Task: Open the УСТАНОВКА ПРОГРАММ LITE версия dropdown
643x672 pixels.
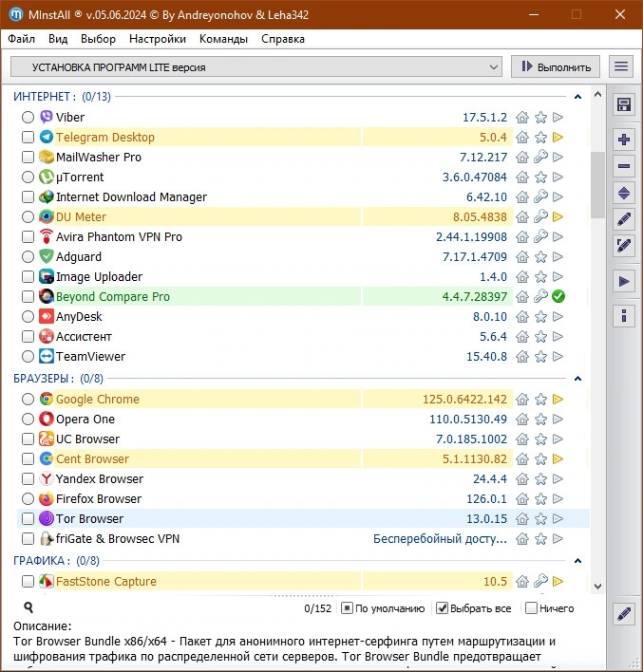Action: (x=256, y=66)
